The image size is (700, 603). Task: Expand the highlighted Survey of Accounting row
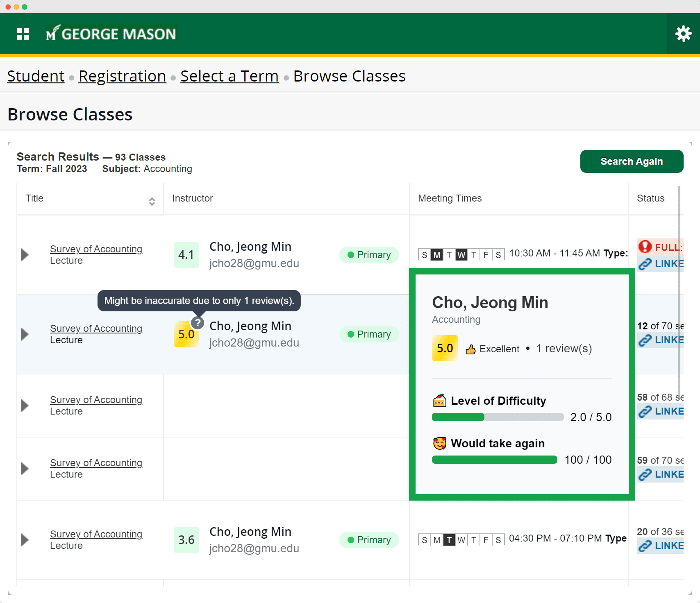tap(25, 334)
